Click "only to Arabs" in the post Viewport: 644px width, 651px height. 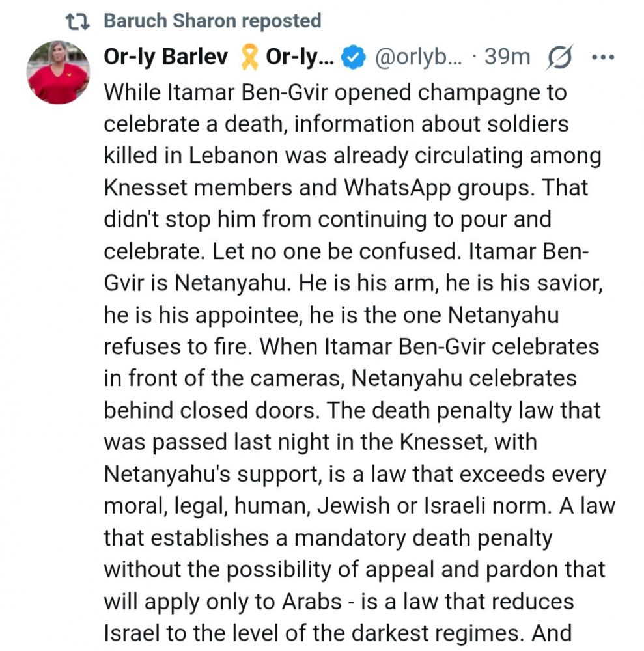tap(273, 600)
